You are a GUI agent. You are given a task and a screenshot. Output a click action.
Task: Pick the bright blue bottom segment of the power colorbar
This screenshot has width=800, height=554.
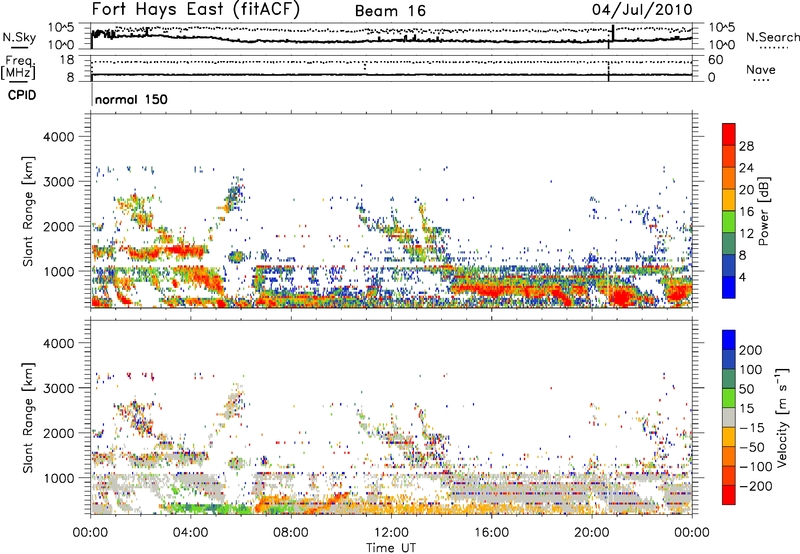point(729,287)
